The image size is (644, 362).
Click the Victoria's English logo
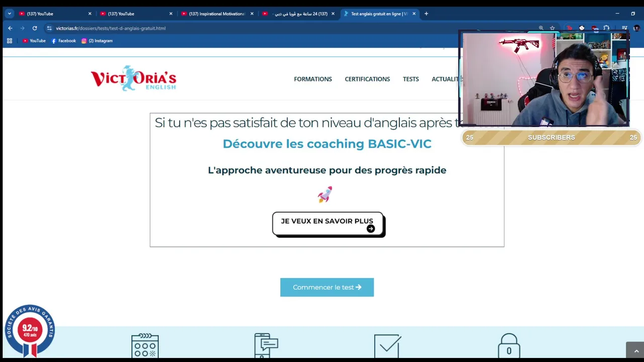pyautogui.click(x=133, y=78)
